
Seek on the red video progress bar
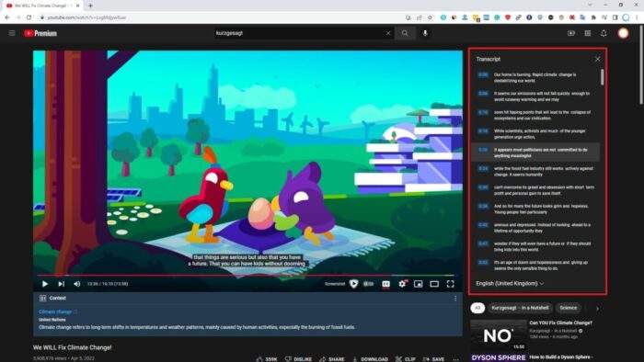[247, 275]
